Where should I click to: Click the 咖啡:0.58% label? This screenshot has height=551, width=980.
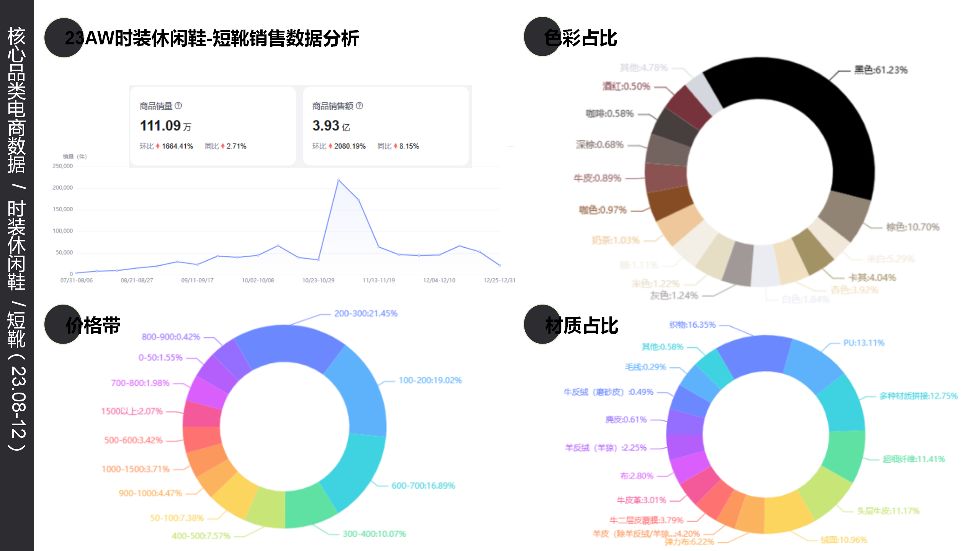tap(610, 114)
